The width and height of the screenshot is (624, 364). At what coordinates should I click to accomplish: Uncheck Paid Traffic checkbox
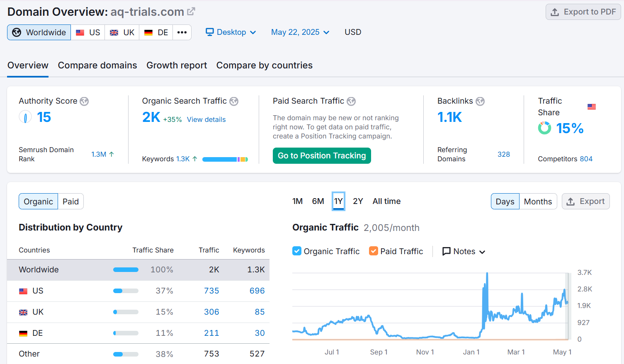374,251
